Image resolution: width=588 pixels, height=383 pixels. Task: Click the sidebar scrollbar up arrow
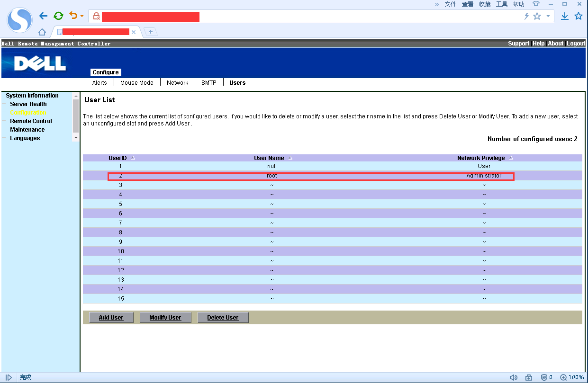point(76,96)
